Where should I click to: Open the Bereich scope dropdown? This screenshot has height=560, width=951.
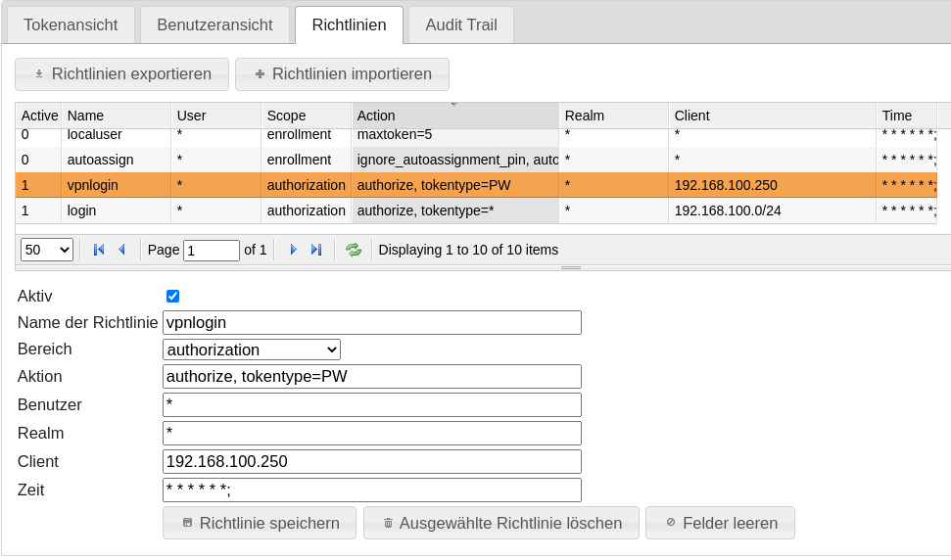(252, 350)
